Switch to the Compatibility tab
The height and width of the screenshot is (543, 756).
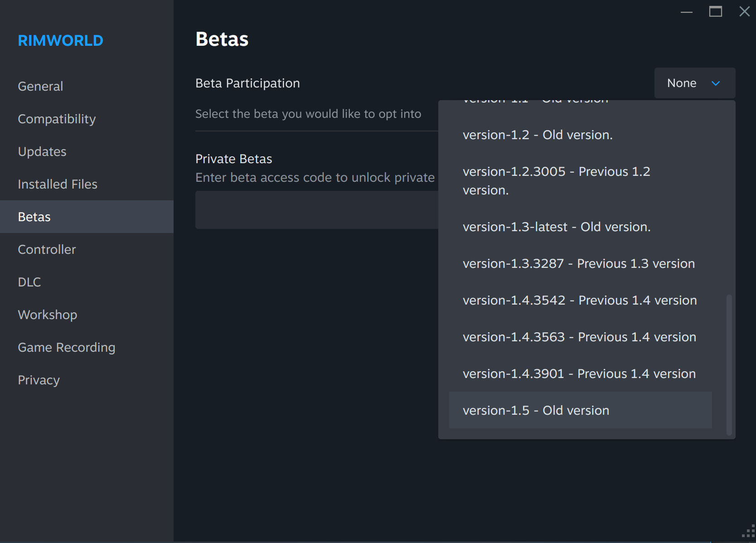point(87,119)
